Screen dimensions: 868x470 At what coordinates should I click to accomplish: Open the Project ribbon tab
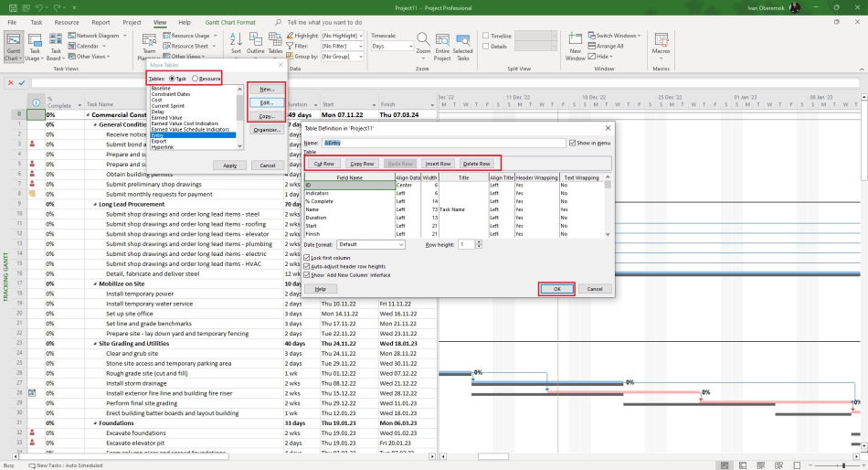tap(132, 22)
